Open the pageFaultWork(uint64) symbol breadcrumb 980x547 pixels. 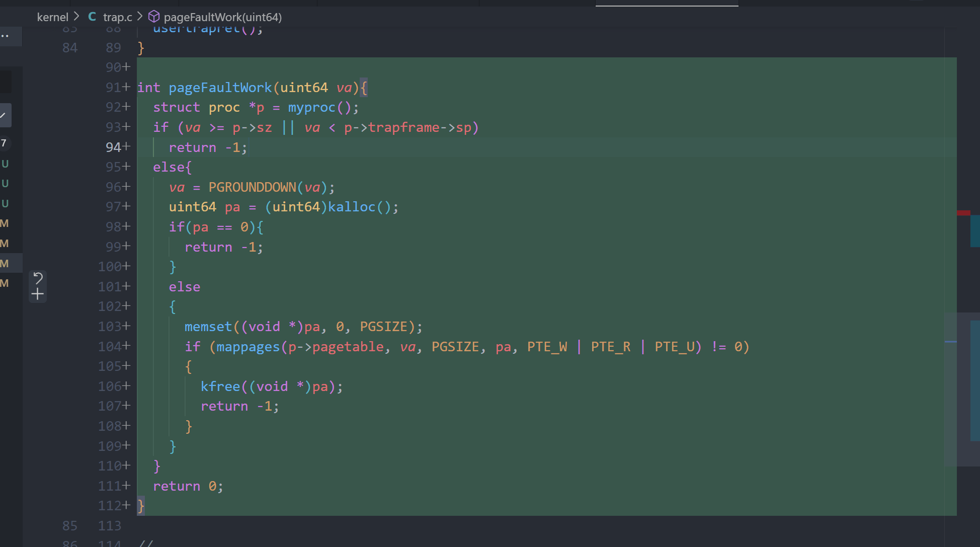pyautogui.click(x=222, y=17)
